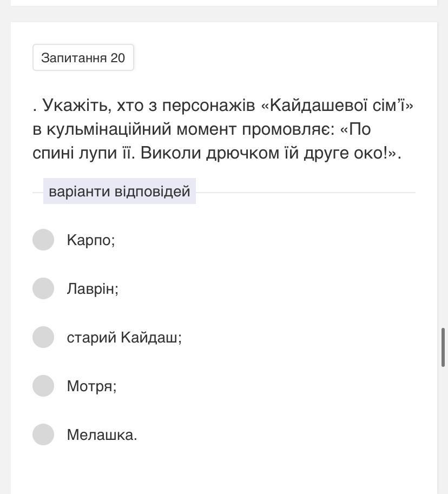Pick the старий Кайдаш radio option
This screenshot has width=448, height=494.
pos(43,337)
